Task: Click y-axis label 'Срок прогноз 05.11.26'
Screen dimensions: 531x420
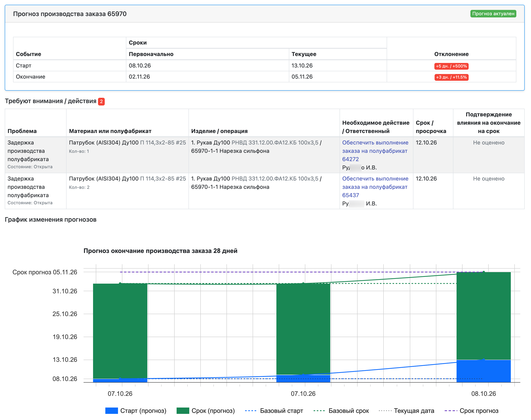Action: [45, 272]
